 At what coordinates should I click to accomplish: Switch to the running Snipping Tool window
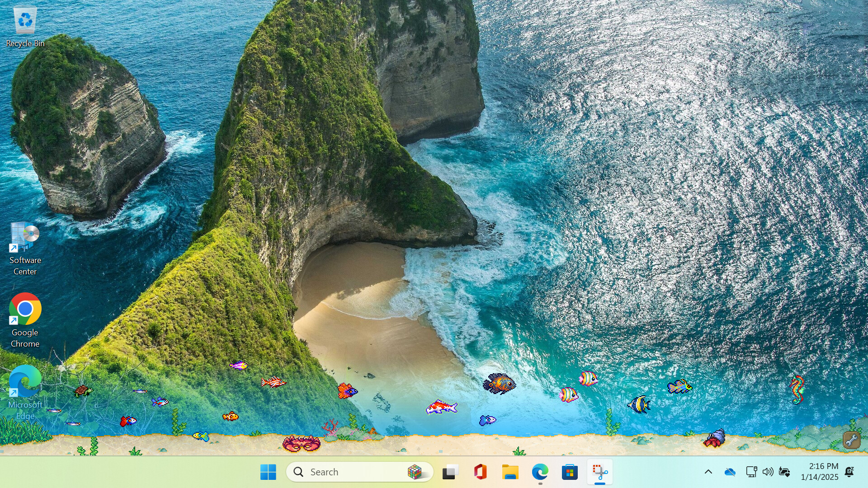pyautogui.click(x=599, y=472)
